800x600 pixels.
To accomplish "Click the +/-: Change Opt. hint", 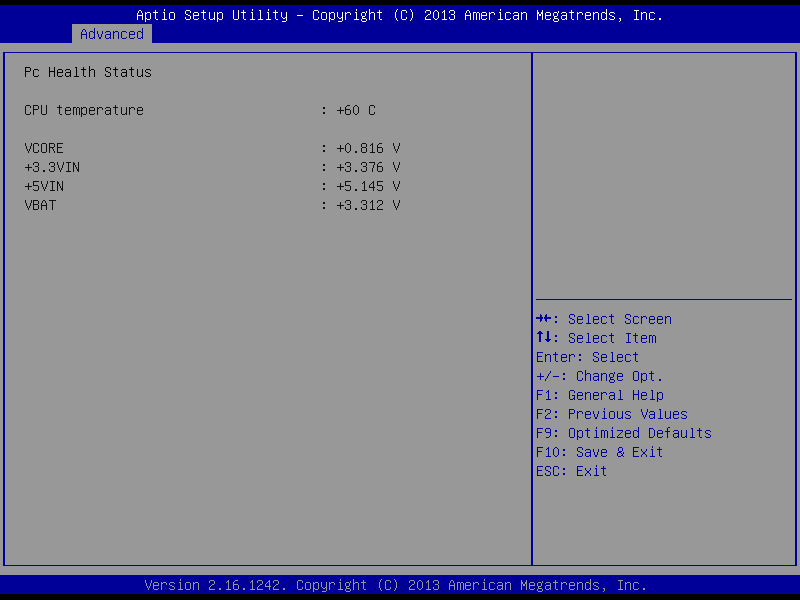I will (599, 376).
